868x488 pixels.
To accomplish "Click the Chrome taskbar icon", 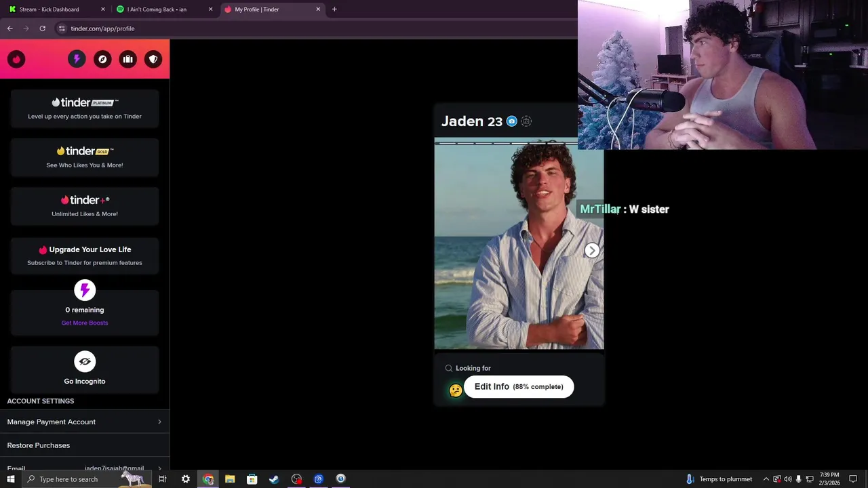I will [x=208, y=479].
